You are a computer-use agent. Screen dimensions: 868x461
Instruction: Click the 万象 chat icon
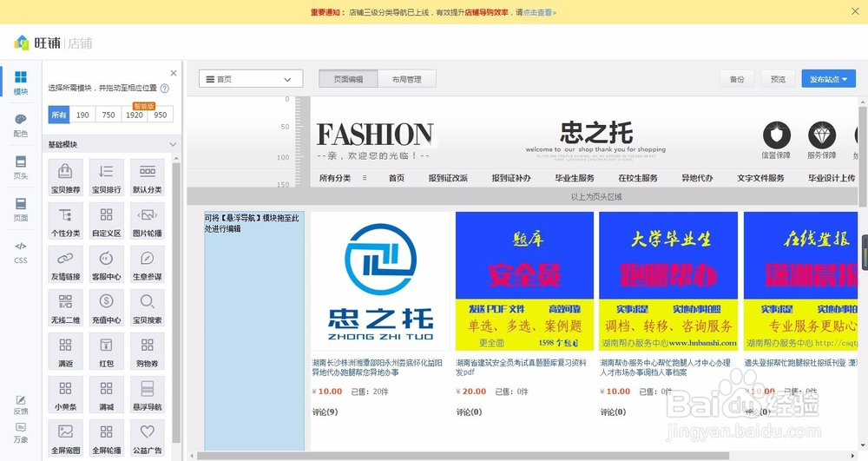[x=21, y=432]
